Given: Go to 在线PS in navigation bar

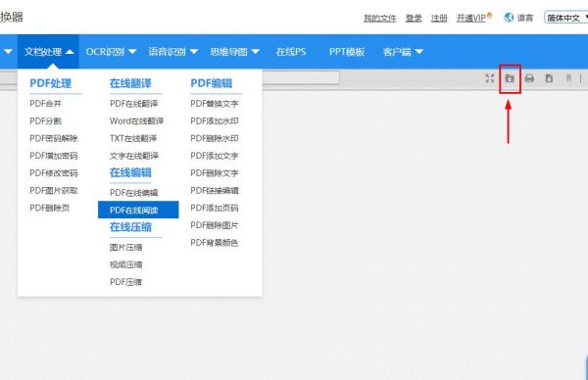Looking at the screenshot, I should [291, 52].
